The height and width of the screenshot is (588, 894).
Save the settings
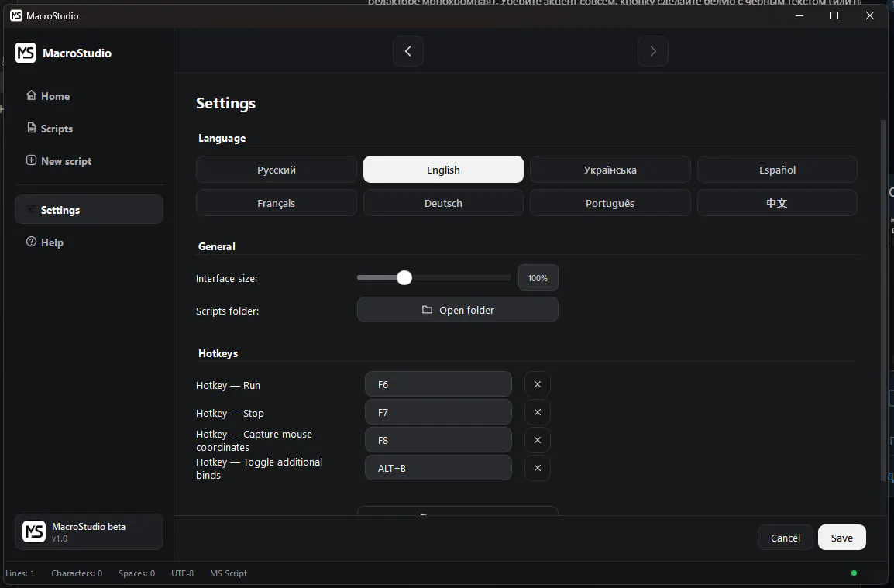tap(841, 537)
